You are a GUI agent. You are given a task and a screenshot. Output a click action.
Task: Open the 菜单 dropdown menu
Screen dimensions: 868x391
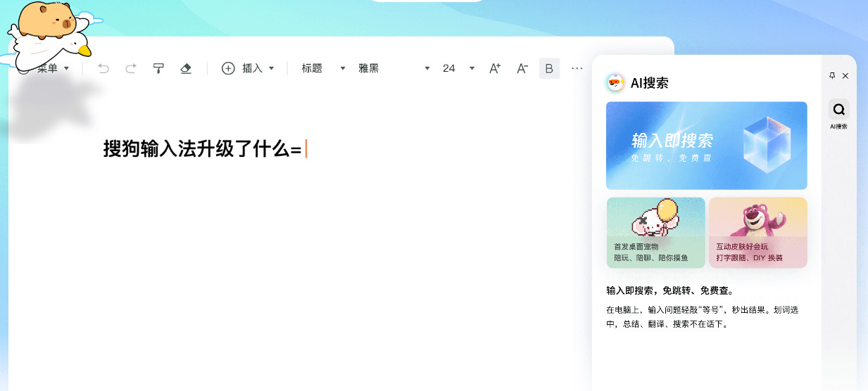pos(54,68)
